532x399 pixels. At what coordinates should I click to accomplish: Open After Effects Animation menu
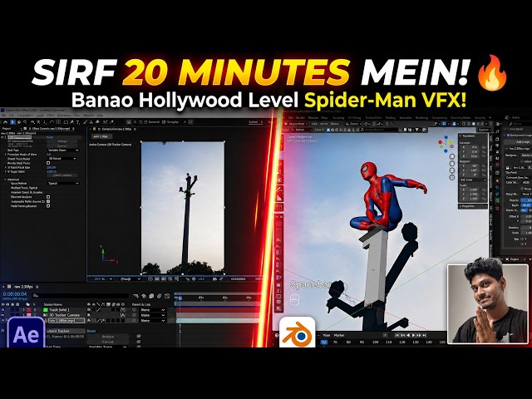64,116
